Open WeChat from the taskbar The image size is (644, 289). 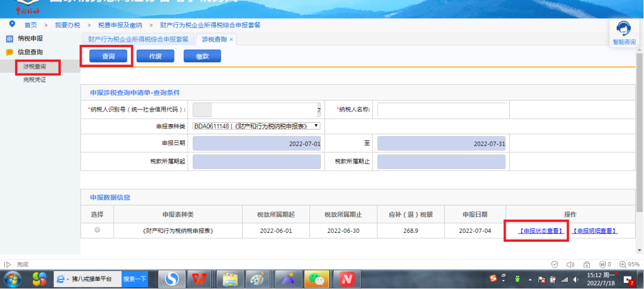[317, 279]
